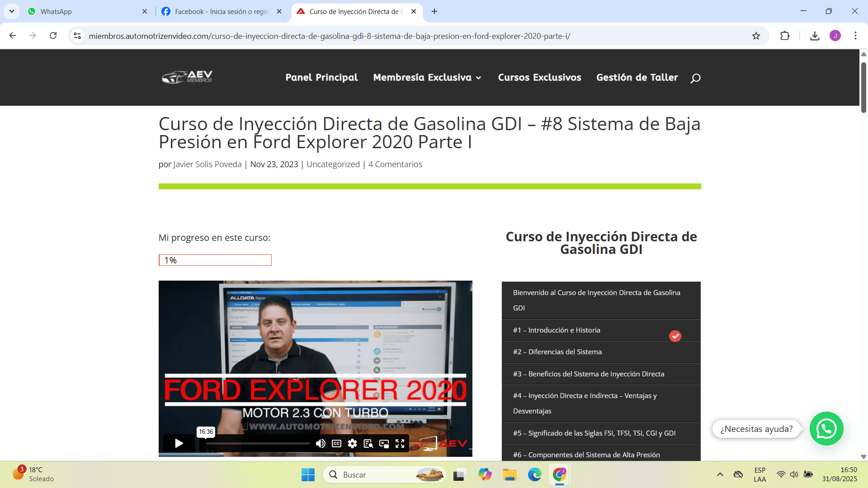Show hidden system tray icons chevron
This screenshot has width=868, height=488.
(720, 474)
